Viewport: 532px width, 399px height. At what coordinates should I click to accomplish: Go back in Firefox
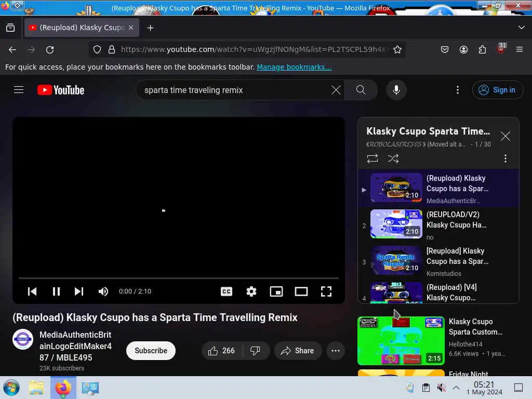tap(12, 50)
